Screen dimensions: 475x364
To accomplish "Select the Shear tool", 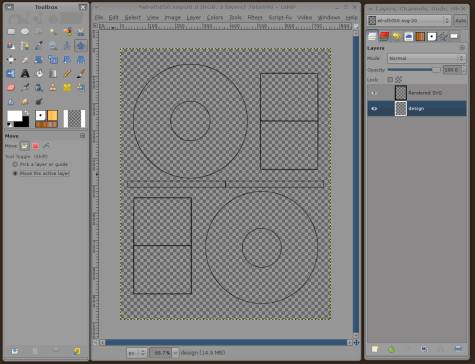I will tap(67, 60).
